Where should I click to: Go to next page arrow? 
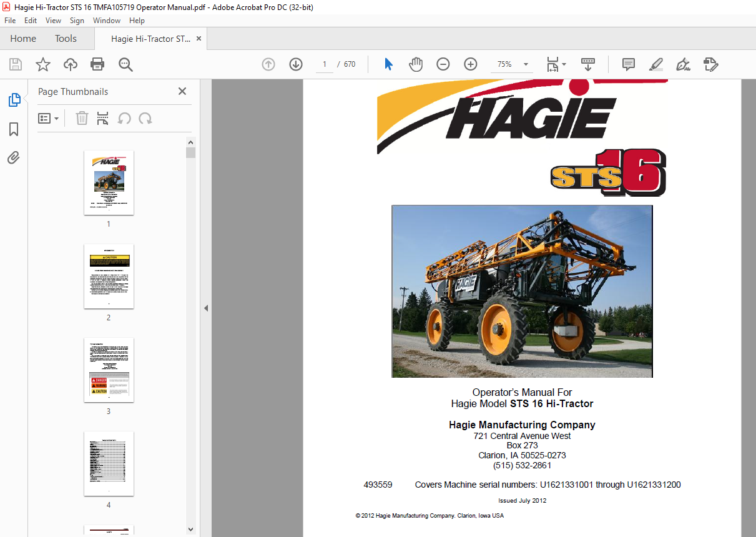(x=296, y=64)
